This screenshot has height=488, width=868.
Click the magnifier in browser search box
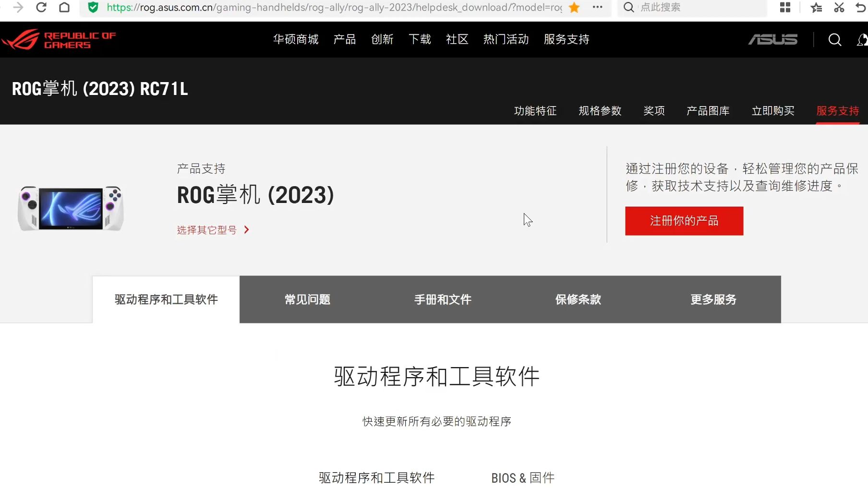(629, 7)
